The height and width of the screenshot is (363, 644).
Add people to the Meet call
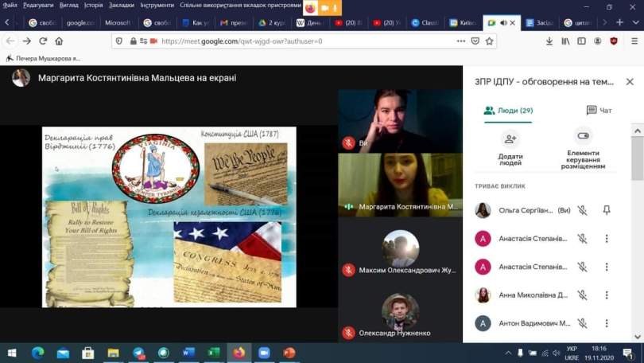coord(510,139)
